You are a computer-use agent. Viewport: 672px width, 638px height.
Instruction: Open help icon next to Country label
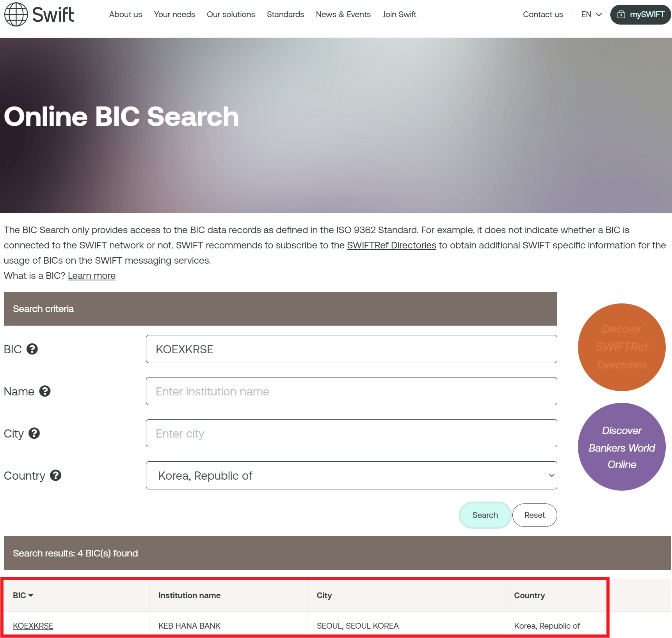click(56, 475)
